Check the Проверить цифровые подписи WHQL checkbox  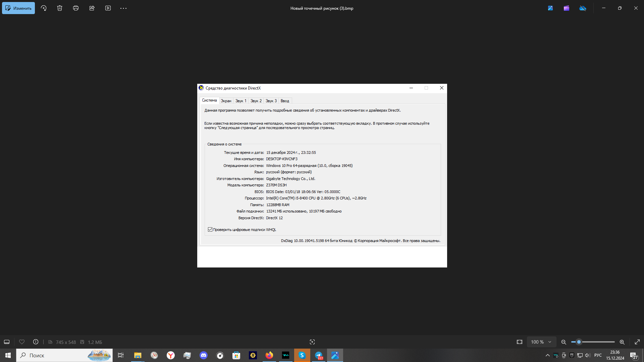tap(210, 229)
